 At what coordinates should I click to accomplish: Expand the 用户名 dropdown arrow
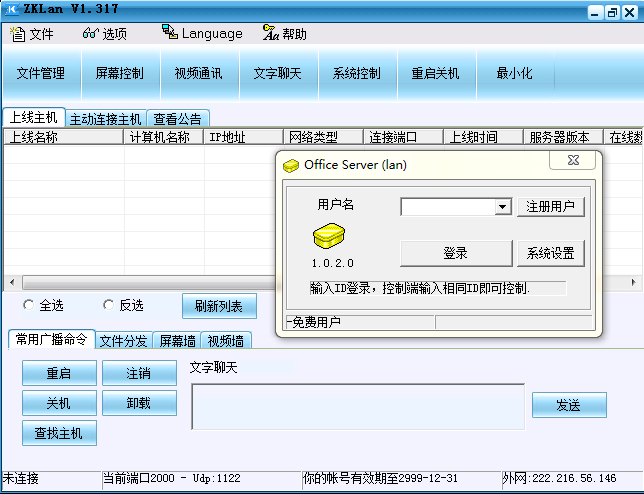click(502, 207)
